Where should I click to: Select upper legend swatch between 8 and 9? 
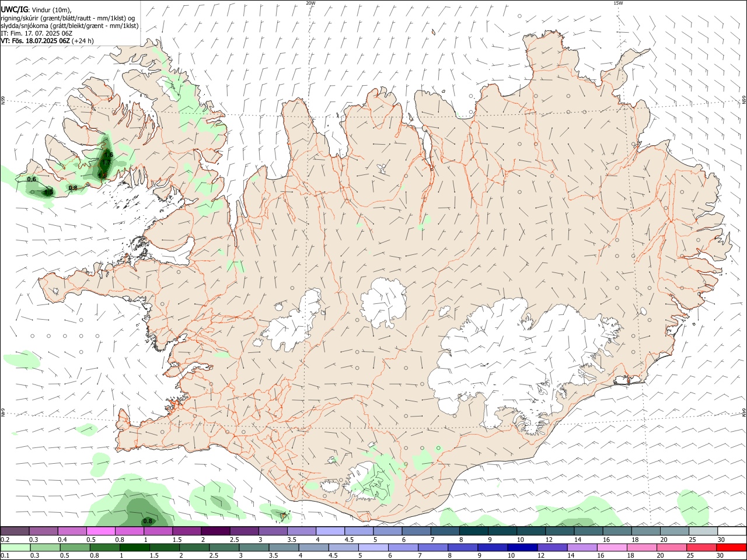pos(473,531)
